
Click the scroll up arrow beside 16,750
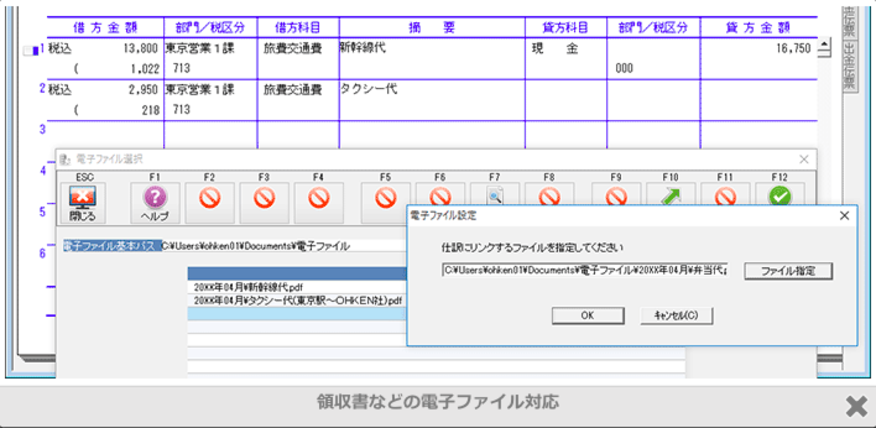(825, 46)
